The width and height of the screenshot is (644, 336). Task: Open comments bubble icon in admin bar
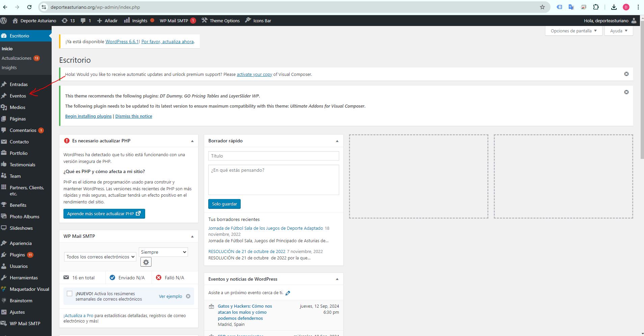(x=83, y=21)
